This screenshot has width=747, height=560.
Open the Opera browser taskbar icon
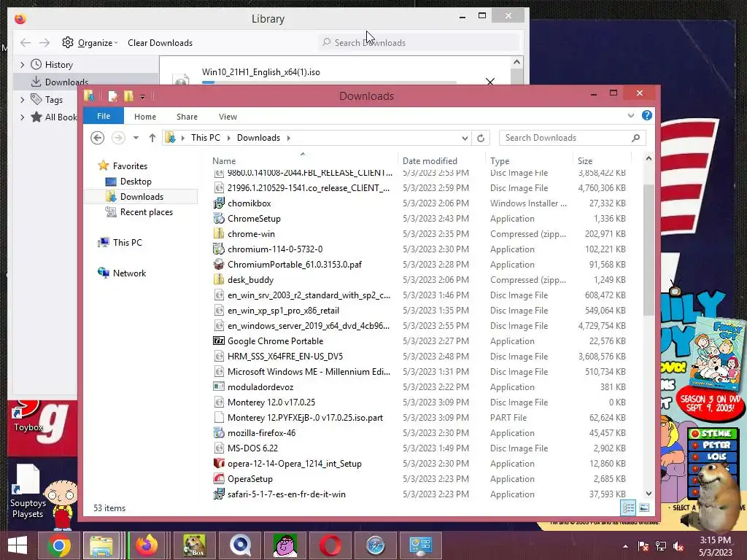pyautogui.click(x=330, y=545)
